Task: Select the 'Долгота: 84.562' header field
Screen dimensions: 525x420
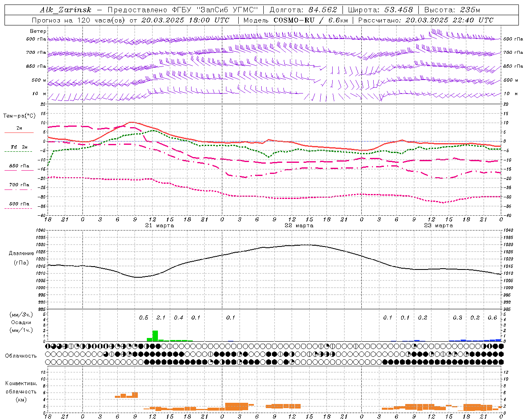Action: coord(303,10)
